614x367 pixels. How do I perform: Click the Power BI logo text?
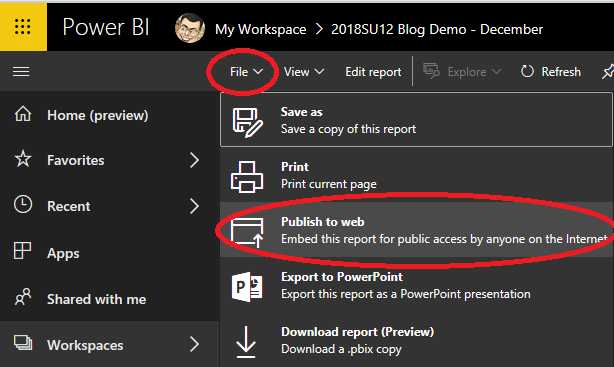pyautogui.click(x=106, y=27)
